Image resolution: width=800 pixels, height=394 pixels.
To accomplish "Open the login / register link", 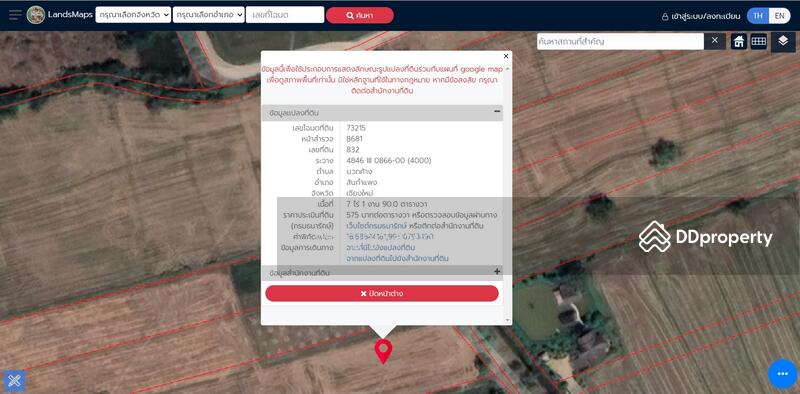I will [x=701, y=16].
